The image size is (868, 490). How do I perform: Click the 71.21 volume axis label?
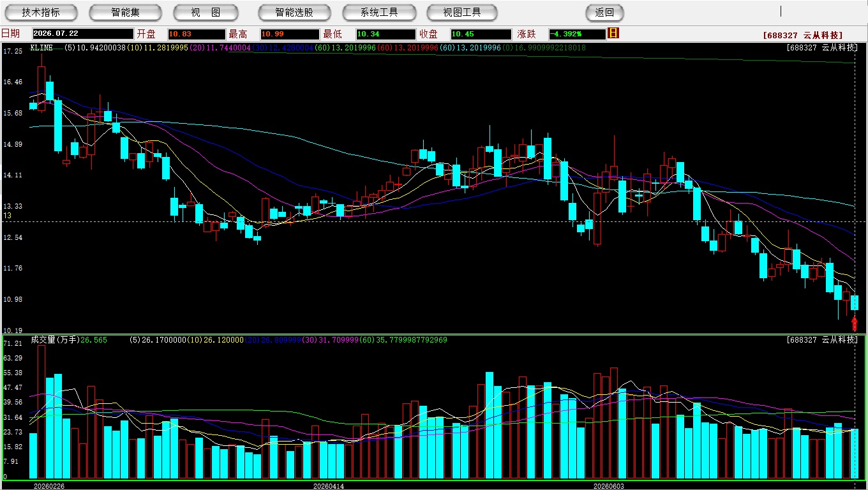[x=13, y=343]
